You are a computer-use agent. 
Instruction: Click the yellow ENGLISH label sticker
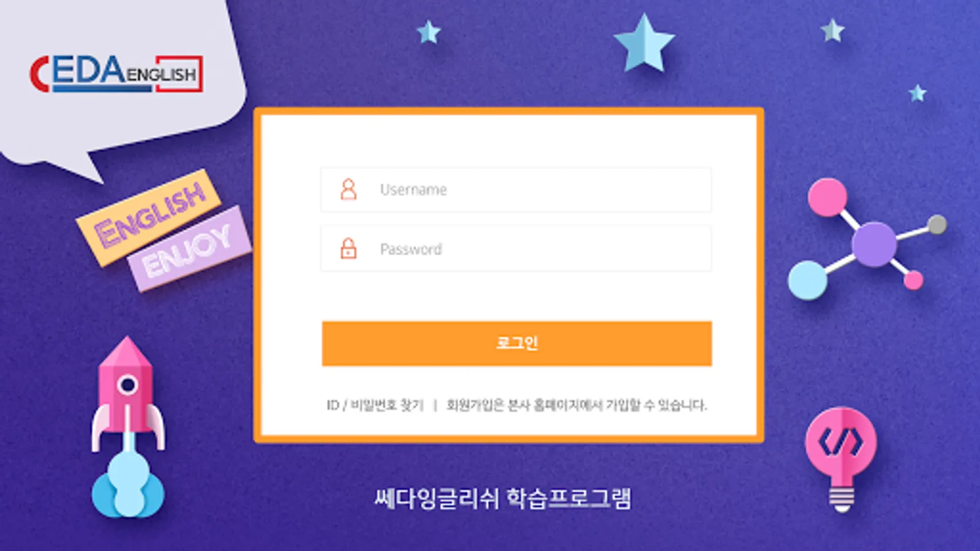click(148, 217)
